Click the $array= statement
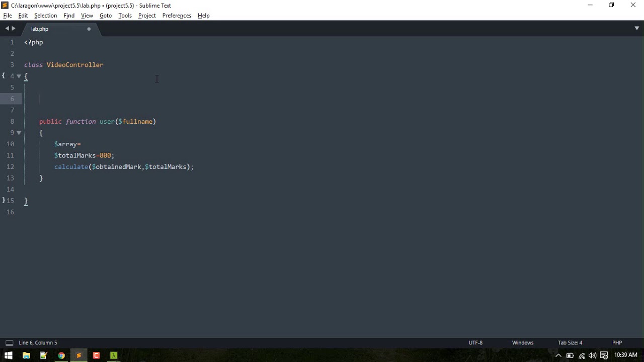The image size is (644, 362). (x=67, y=144)
